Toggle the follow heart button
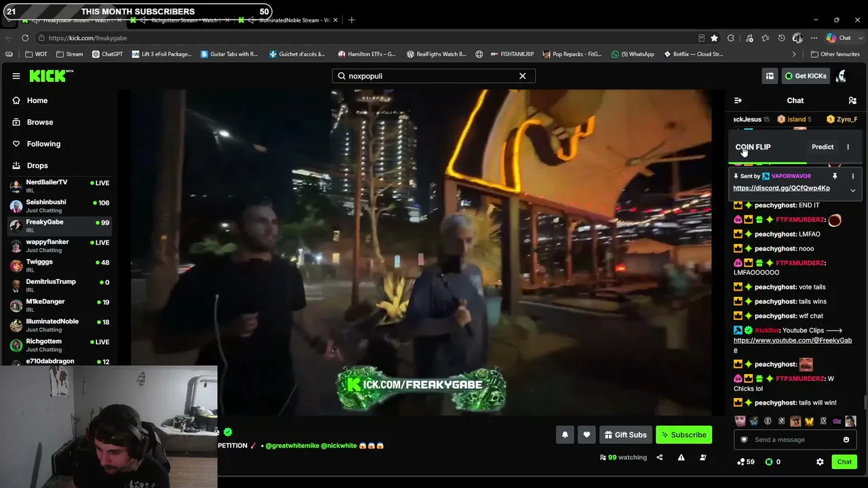 [587, 435]
